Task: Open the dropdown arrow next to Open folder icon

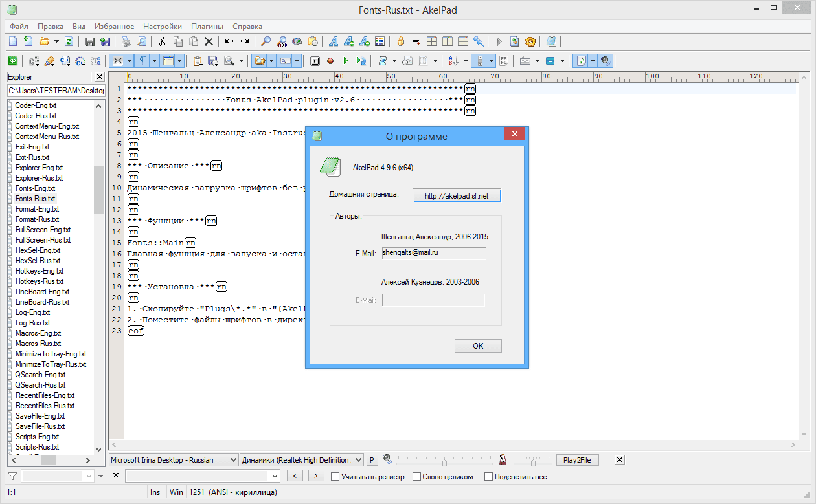Action: tap(57, 41)
